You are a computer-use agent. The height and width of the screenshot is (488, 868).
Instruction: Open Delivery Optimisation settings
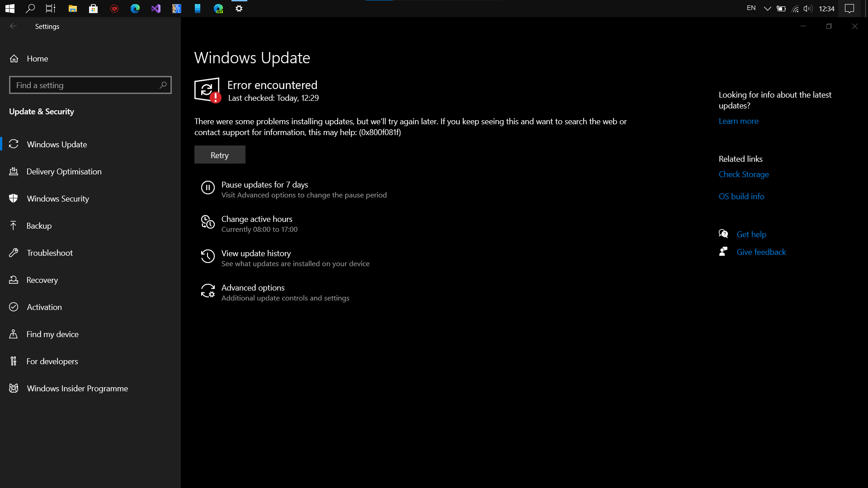click(64, 171)
